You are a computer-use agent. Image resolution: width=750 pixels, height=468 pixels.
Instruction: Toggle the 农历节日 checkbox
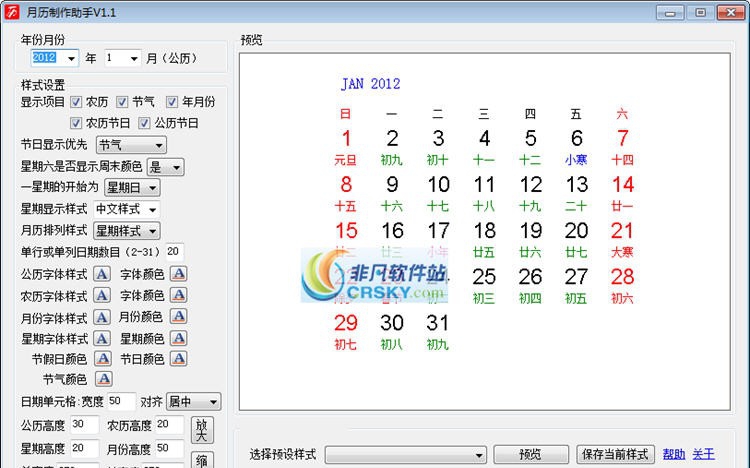pos(76,123)
